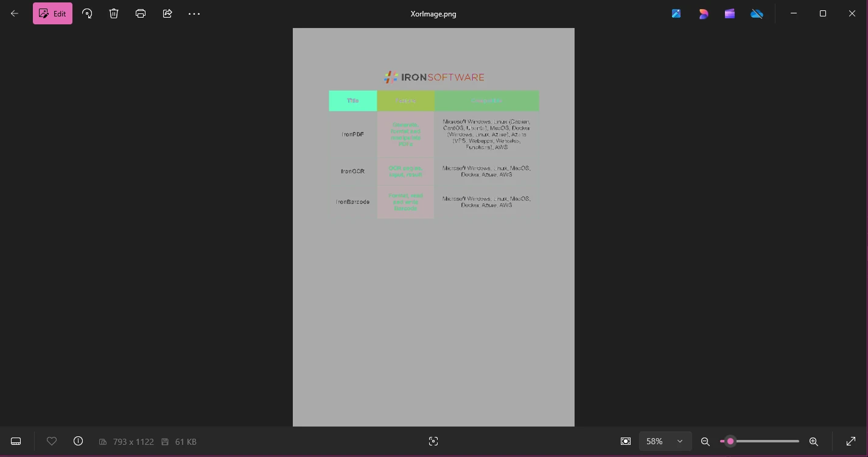Open the blue image-with-sparkle app icon
868x457 pixels.
tap(676, 13)
